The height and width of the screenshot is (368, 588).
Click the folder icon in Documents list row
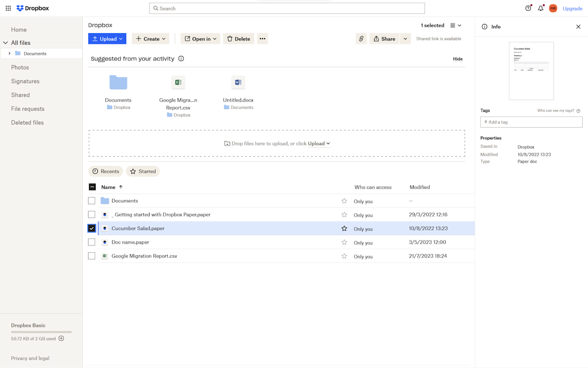105,201
